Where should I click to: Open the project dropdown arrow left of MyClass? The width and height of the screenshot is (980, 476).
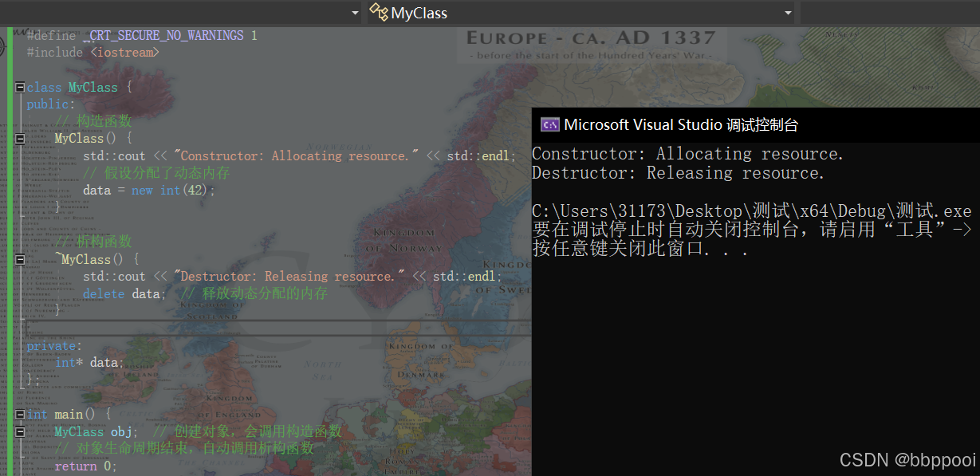click(355, 13)
